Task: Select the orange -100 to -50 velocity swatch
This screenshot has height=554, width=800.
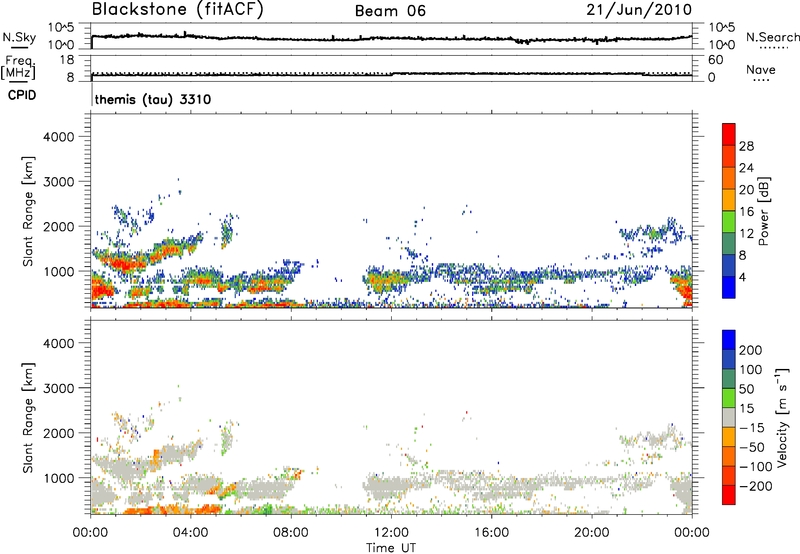Action: coord(729,456)
